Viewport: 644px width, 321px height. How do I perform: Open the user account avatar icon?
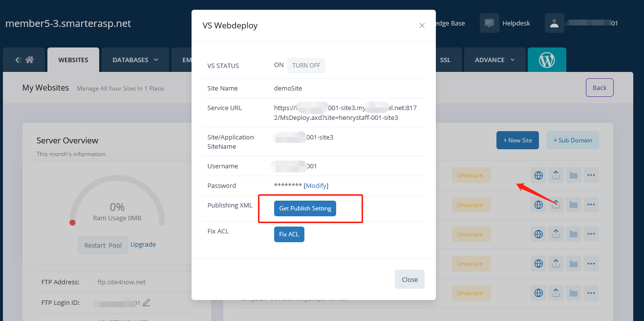(x=554, y=23)
